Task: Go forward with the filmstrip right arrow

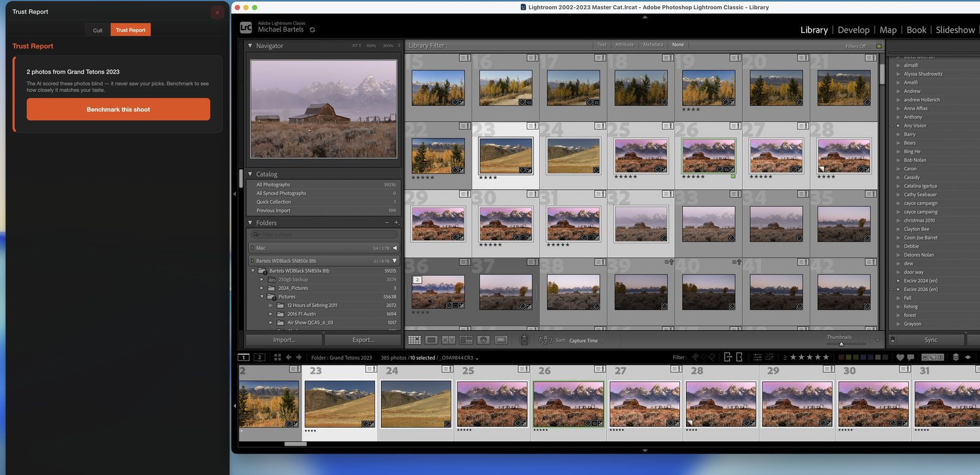Action: 299,357
